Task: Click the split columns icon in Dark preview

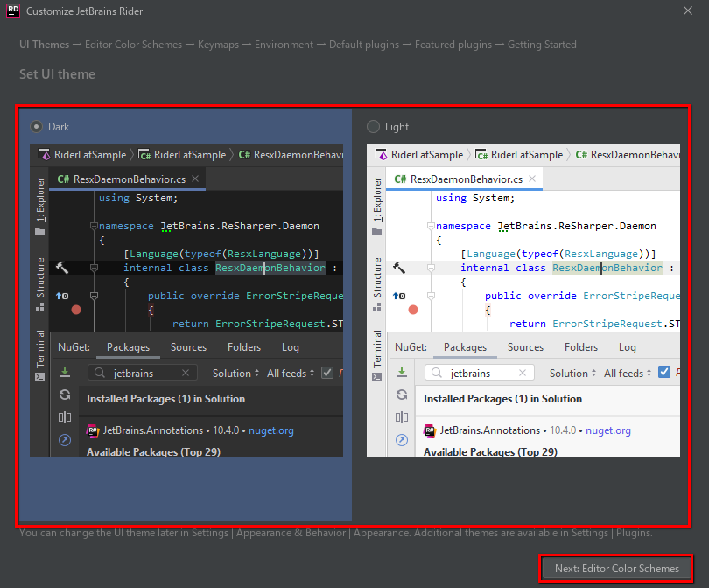Action: click(65, 417)
